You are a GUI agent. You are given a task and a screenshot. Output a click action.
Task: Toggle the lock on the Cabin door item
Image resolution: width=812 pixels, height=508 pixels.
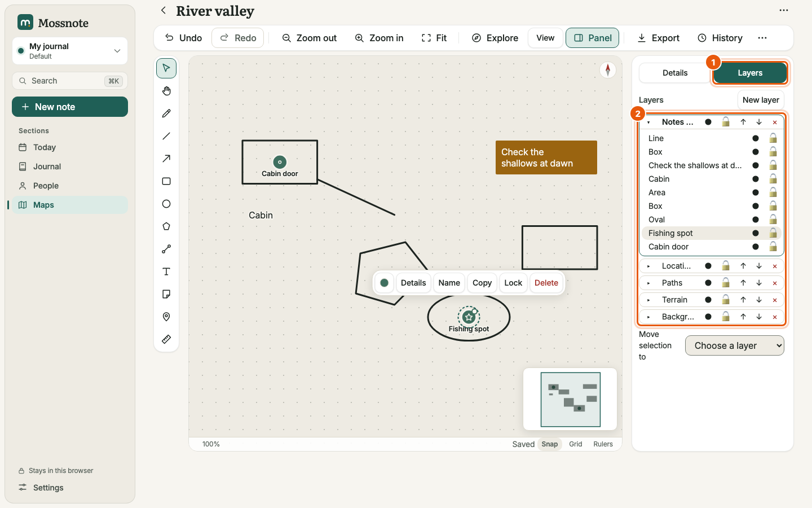(773, 247)
